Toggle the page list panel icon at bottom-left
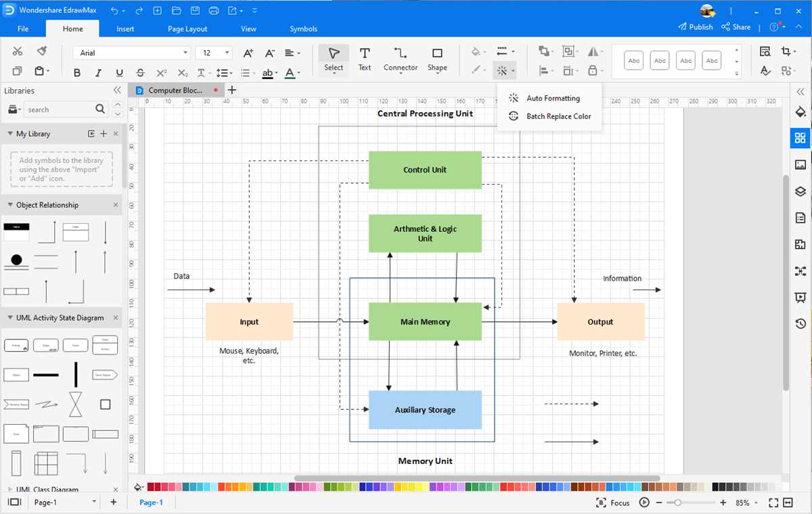This screenshot has width=812, height=514. [x=14, y=503]
